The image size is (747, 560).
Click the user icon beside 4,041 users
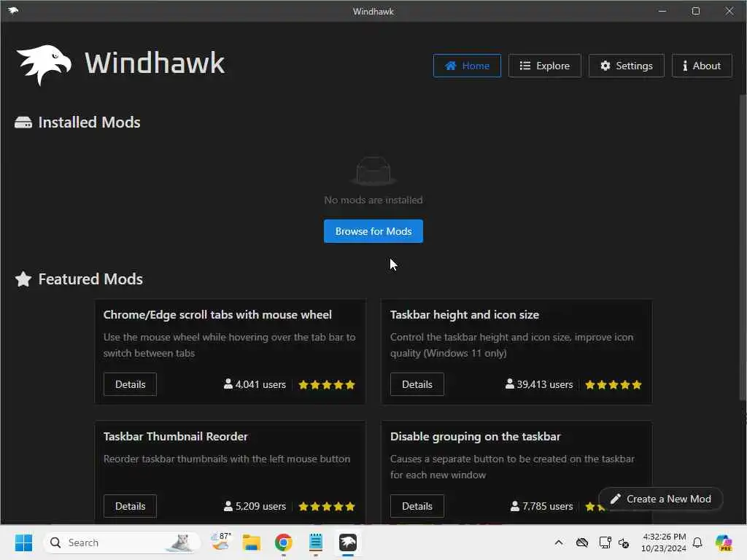[228, 384]
